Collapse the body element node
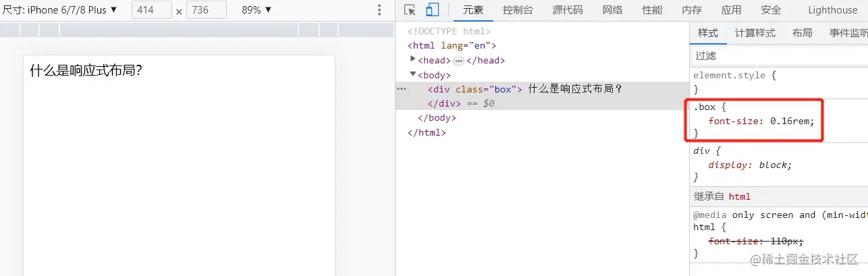Screen dimensions: 868x276 point(413,74)
